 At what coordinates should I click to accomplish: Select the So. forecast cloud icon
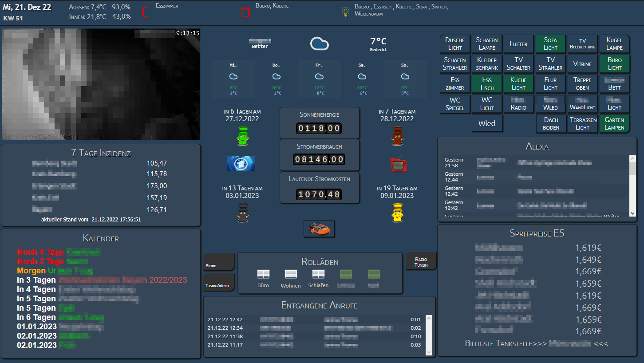(x=405, y=77)
